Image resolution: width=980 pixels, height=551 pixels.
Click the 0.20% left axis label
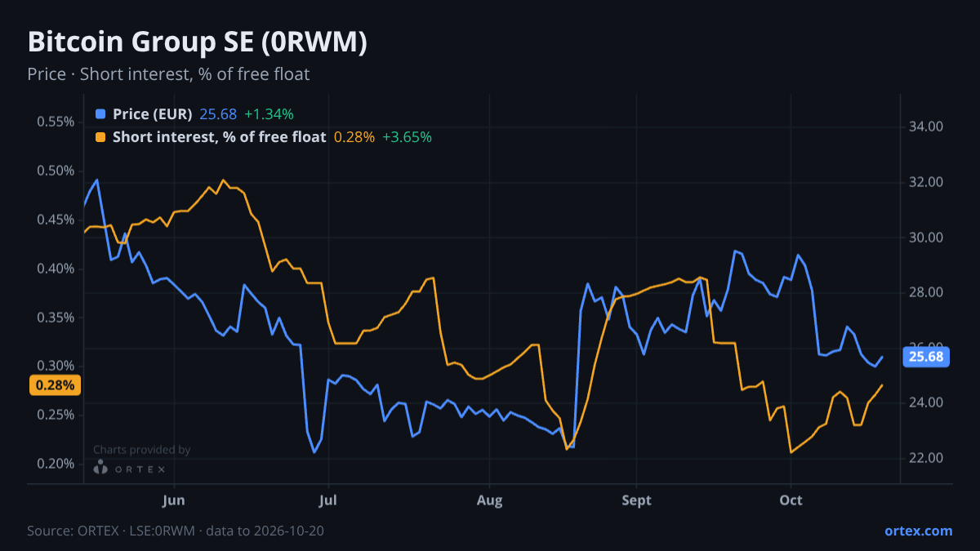coord(56,464)
